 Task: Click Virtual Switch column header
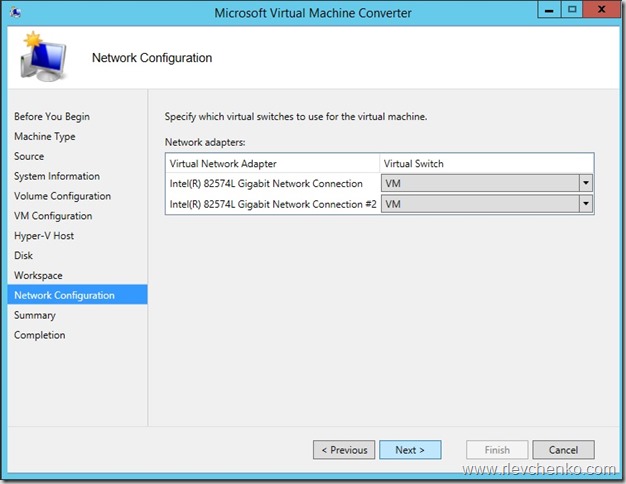(x=487, y=164)
